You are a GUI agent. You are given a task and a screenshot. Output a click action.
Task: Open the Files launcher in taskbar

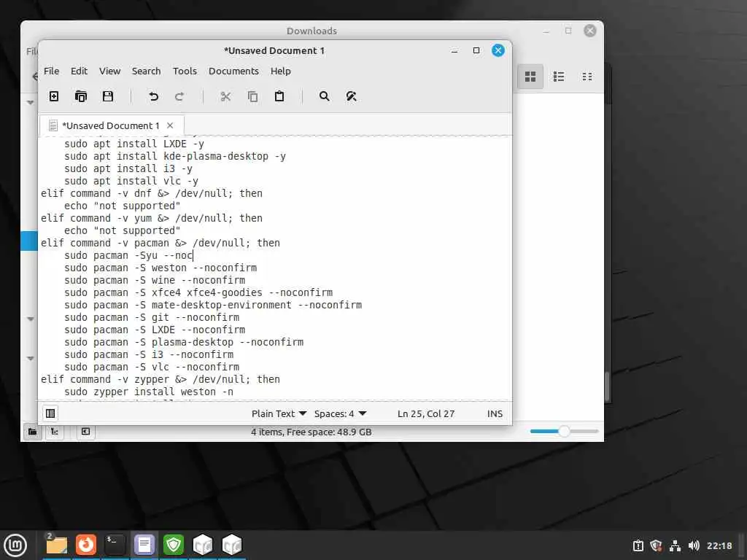click(57, 545)
